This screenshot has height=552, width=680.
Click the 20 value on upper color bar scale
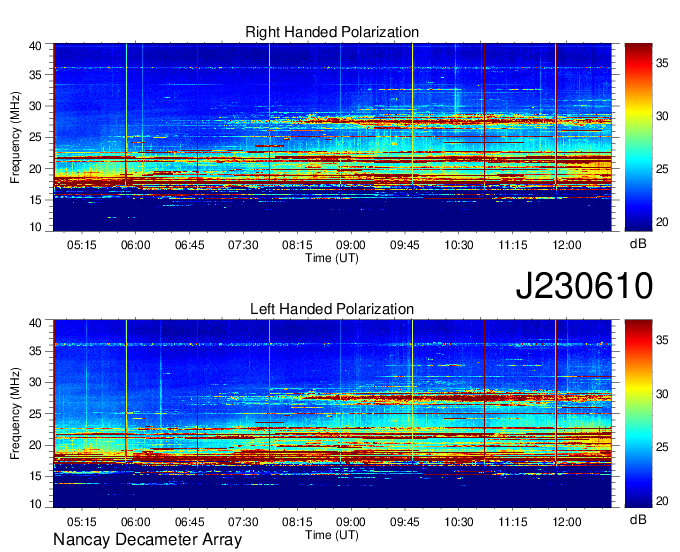coord(662,222)
